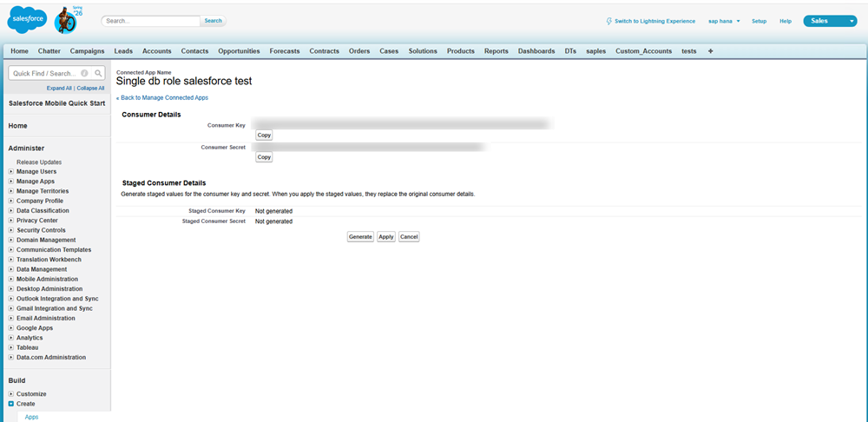
Task: Click the lightning bolt Switch to Lightning icon
Action: tap(608, 21)
